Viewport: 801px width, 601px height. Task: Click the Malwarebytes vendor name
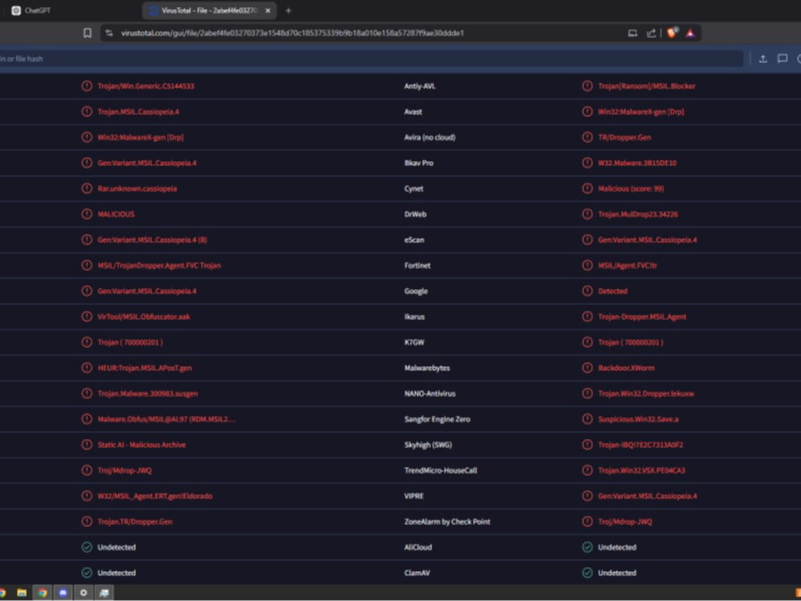(x=427, y=368)
